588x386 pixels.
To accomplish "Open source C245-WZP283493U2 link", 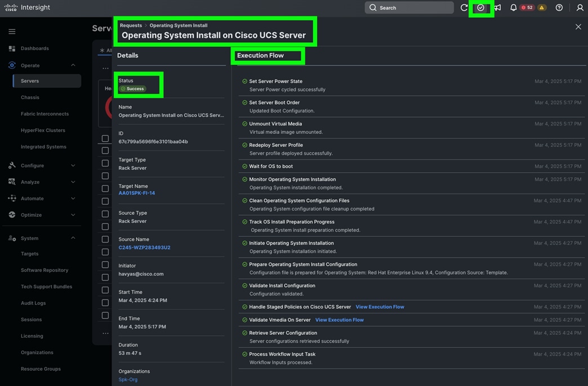I will 144,248.
